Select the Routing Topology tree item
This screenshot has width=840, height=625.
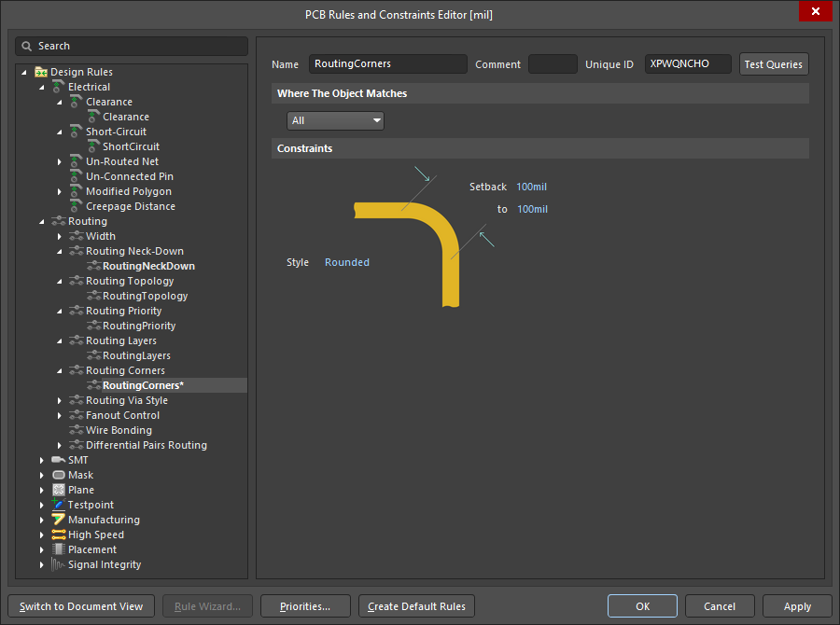tap(130, 281)
